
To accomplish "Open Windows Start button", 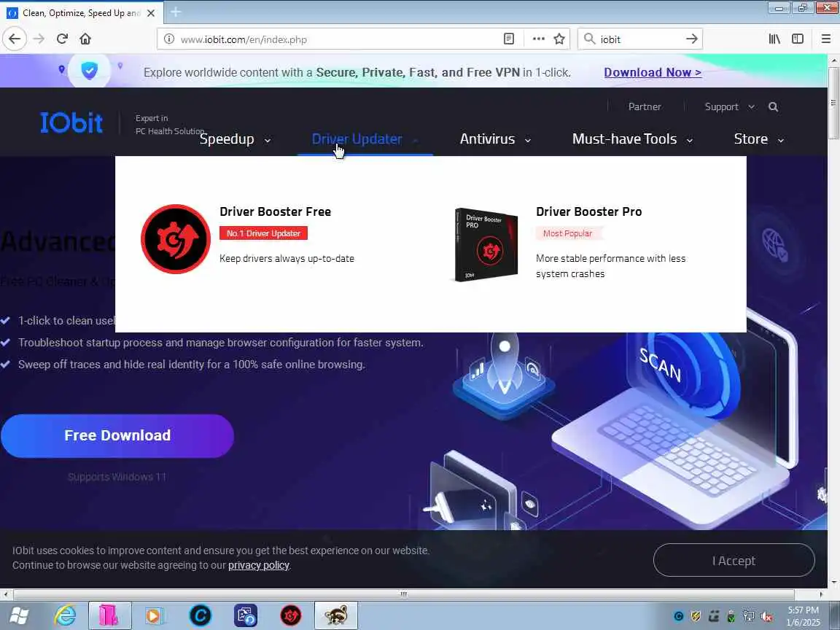I will pos(19,616).
